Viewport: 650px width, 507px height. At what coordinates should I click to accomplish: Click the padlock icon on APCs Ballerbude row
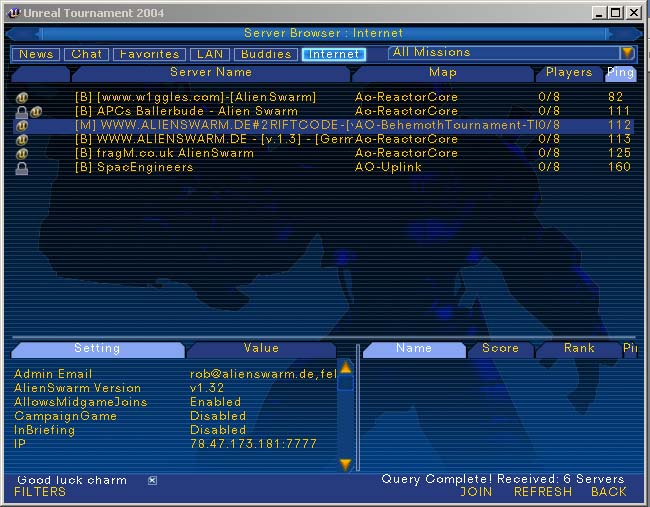(22, 112)
